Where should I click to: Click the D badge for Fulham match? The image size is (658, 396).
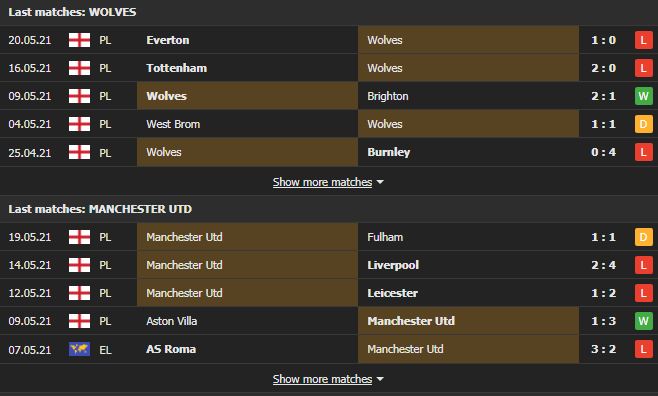pyautogui.click(x=643, y=237)
